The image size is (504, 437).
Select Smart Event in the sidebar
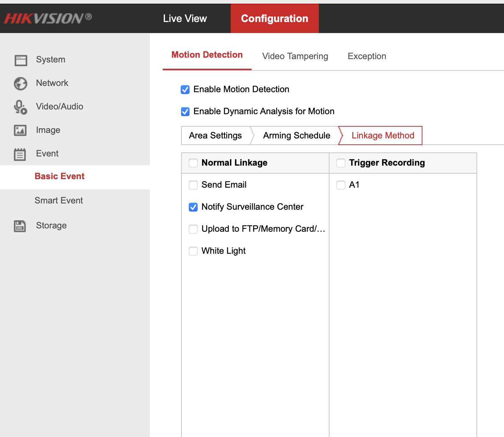[x=59, y=201]
